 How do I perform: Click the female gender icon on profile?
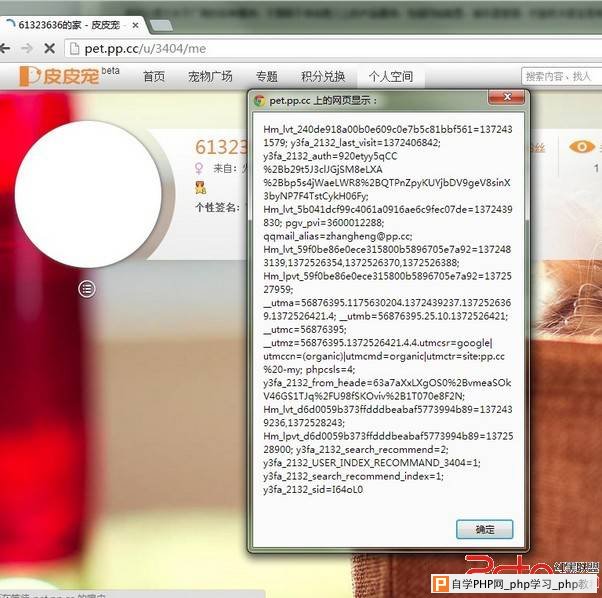tap(199, 168)
